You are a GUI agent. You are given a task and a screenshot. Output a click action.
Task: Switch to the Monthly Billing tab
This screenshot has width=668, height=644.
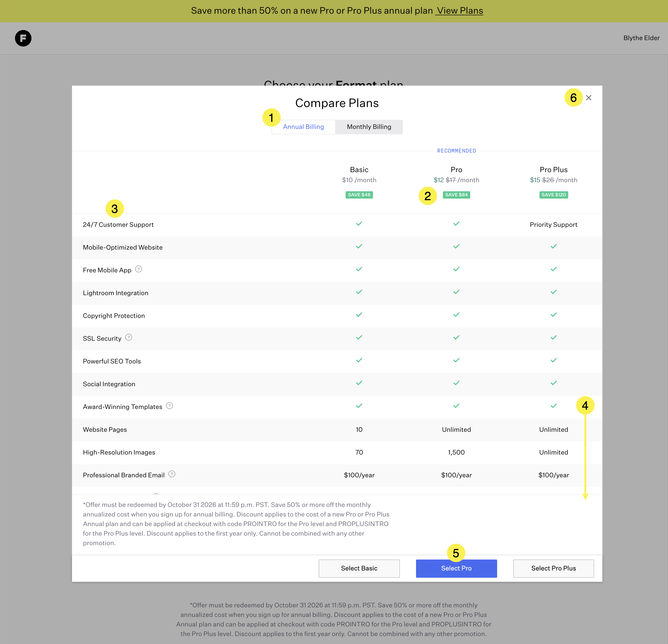(x=369, y=127)
